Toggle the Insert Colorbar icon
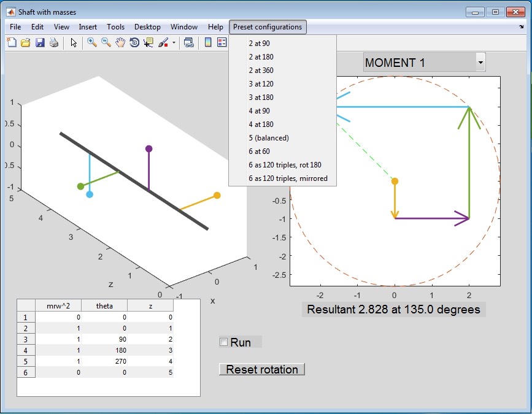This screenshot has width=532, height=414. [x=208, y=42]
